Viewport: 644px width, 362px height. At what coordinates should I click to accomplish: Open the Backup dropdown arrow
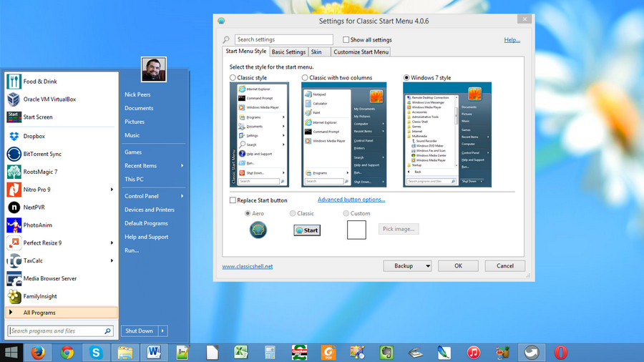428,266
